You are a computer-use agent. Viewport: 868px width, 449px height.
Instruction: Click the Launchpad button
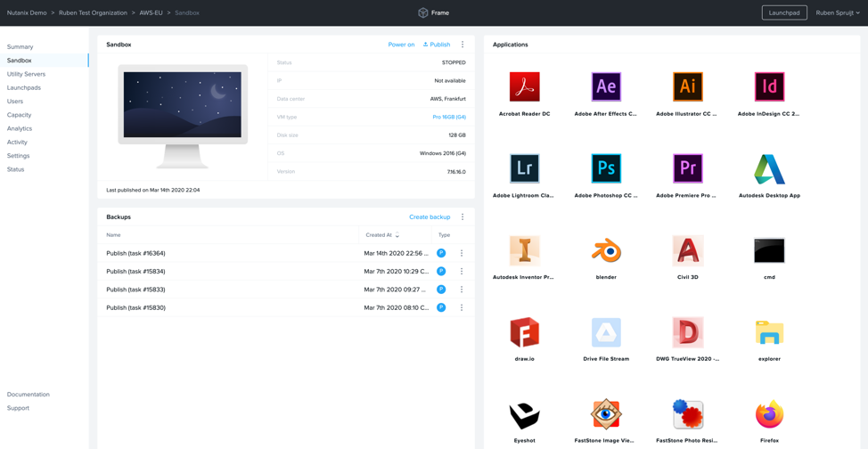coord(784,13)
